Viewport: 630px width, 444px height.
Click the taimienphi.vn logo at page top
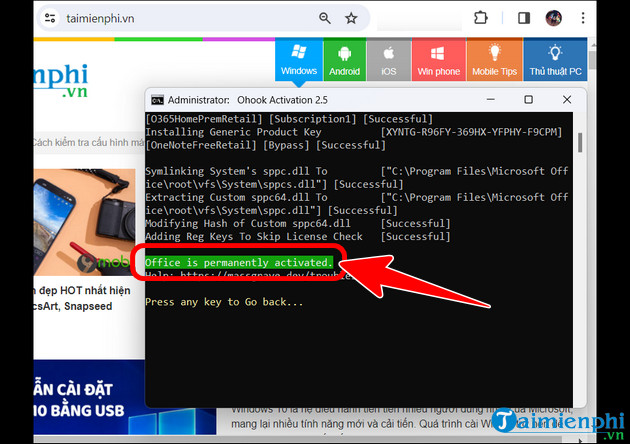(61, 81)
